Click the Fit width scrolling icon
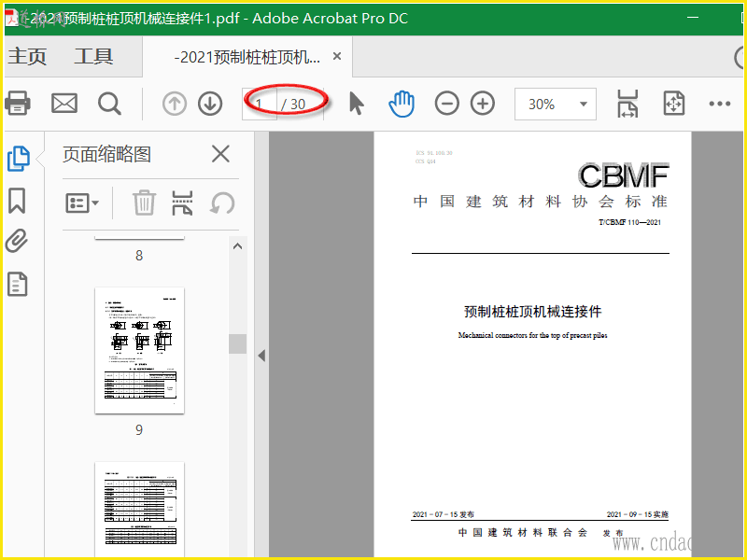Viewport: 747px width, 560px height. click(627, 104)
